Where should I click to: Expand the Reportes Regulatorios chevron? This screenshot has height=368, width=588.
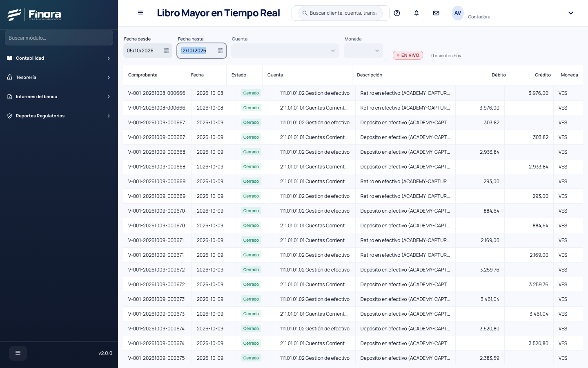(109, 116)
